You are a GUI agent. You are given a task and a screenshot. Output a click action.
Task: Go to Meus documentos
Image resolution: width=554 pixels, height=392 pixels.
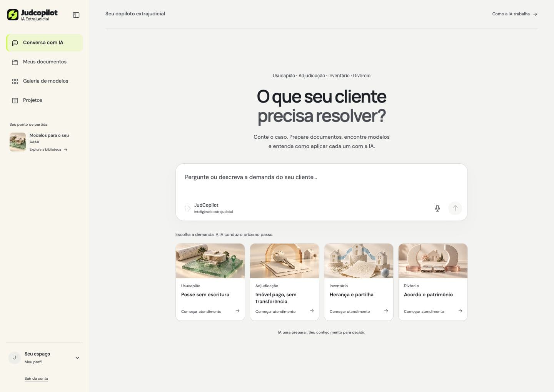pyautogui.click(x=45, y=62)
